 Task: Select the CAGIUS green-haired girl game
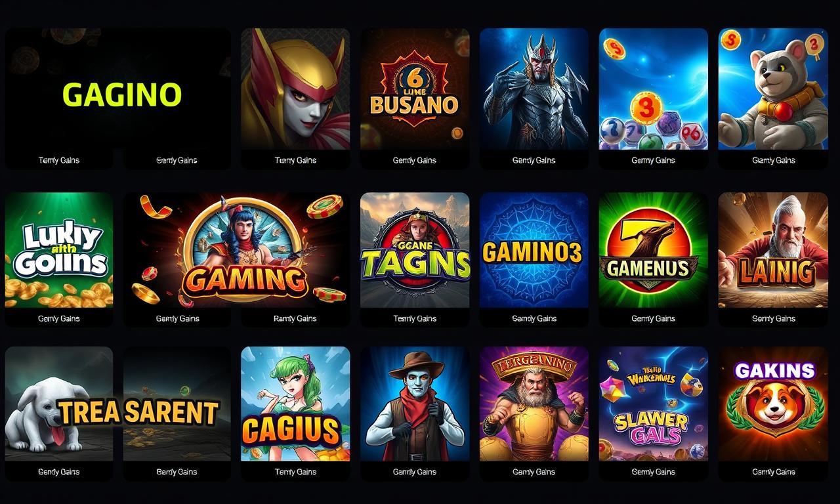[x=295, y=404]
